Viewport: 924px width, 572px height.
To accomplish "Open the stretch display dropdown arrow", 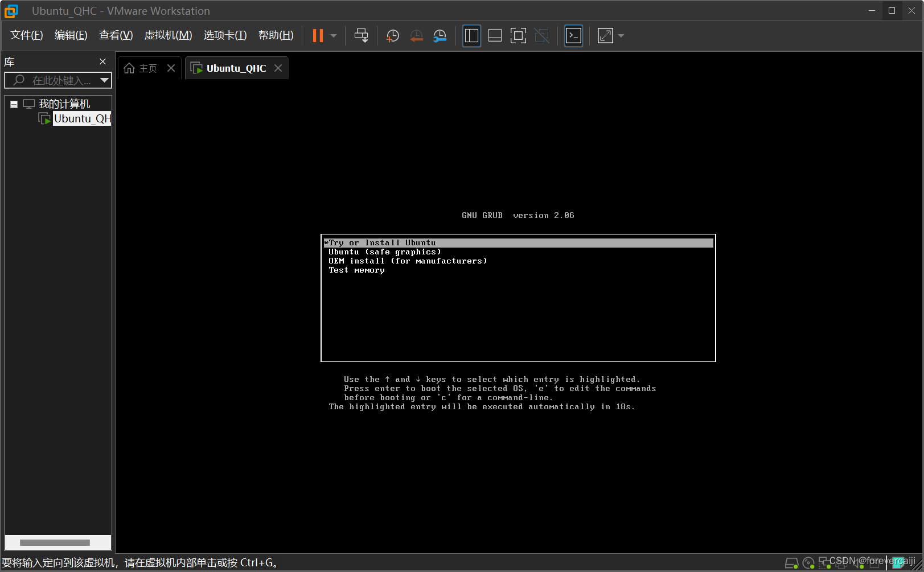I will 621,36.
